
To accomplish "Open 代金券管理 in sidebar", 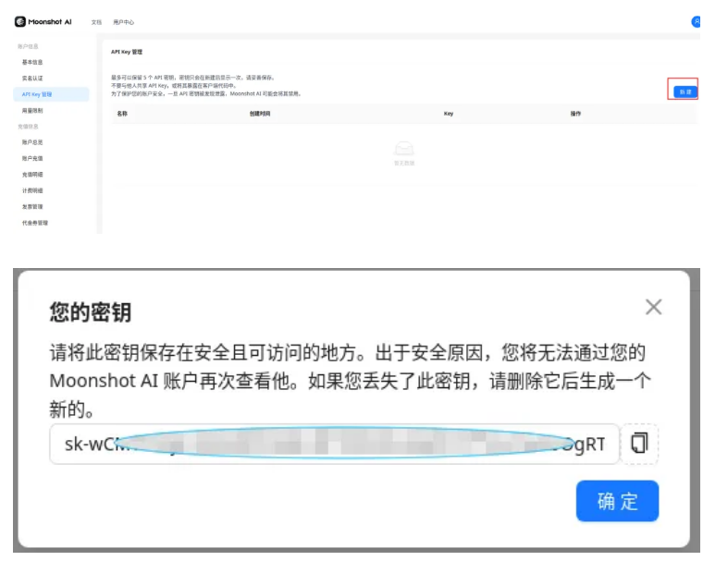I will pyautogui.click(x=35, y=223).
